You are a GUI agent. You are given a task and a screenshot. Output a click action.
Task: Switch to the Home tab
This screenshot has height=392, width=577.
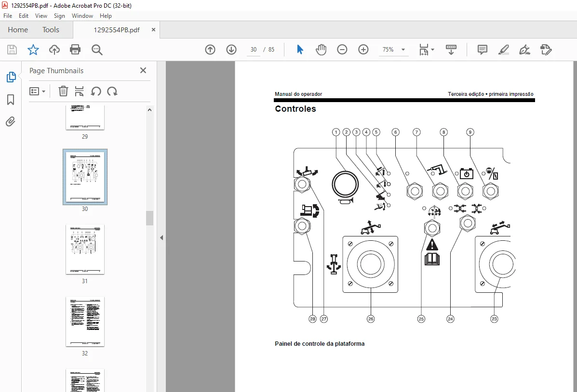coord(18,30)
